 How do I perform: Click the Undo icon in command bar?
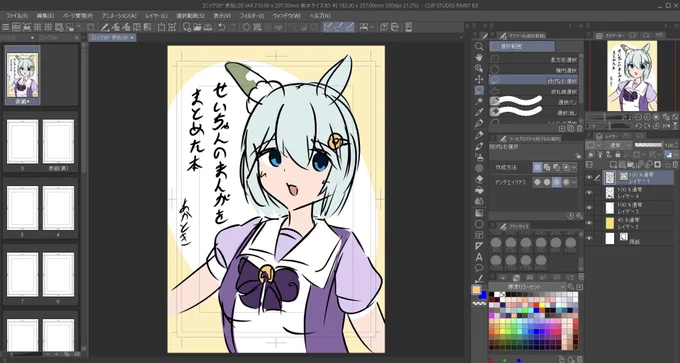[x=222, y=27]
